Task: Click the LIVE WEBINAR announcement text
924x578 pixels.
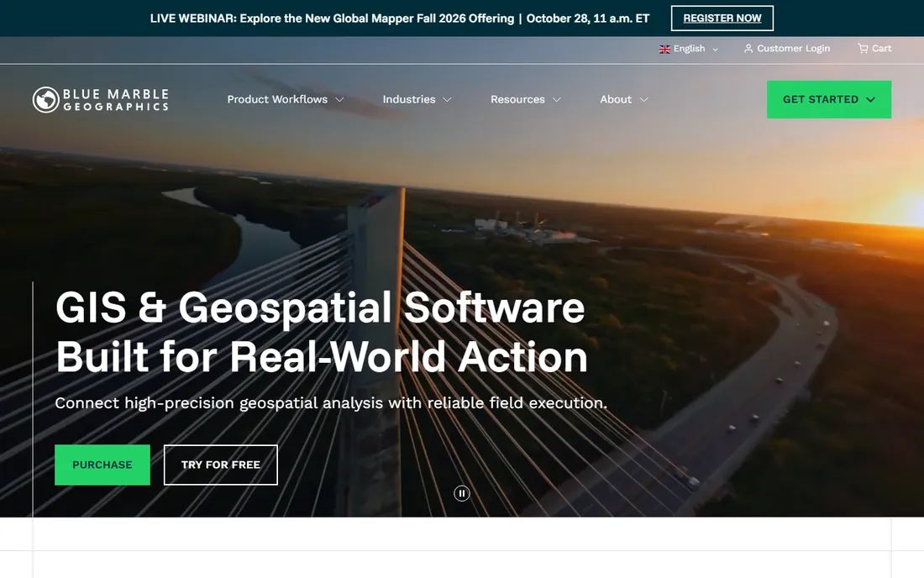Action: click(x=400, y=18)
